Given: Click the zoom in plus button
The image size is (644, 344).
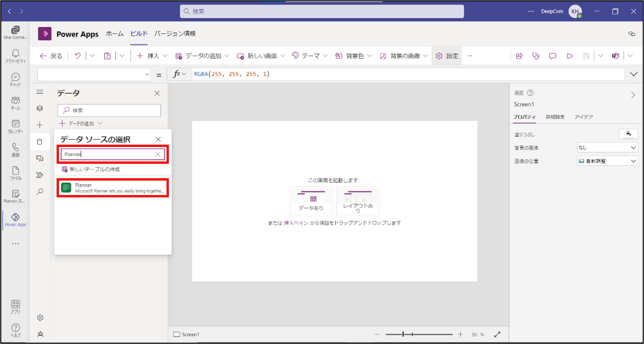Looking at the screenshot, I should (460, 334).
